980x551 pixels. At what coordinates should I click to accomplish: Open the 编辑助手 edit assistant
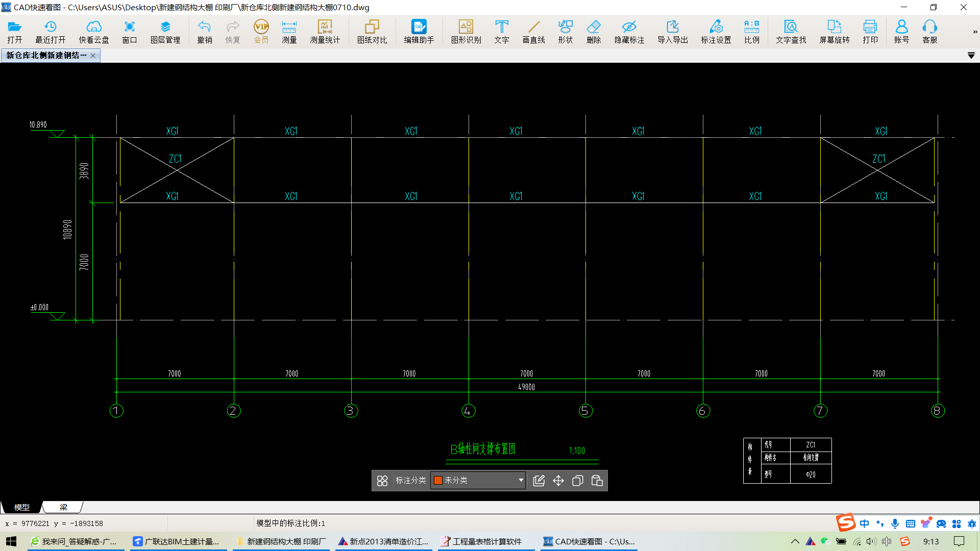419,32
